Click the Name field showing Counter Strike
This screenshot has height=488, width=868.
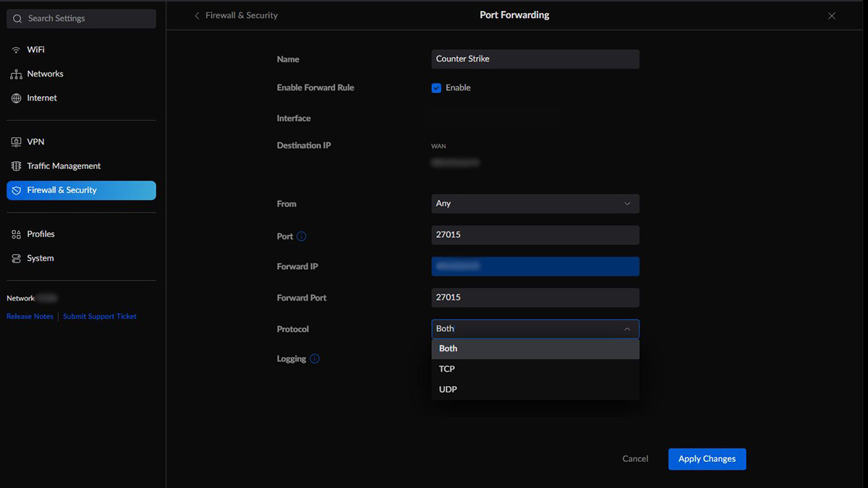[x=535, y=59]
